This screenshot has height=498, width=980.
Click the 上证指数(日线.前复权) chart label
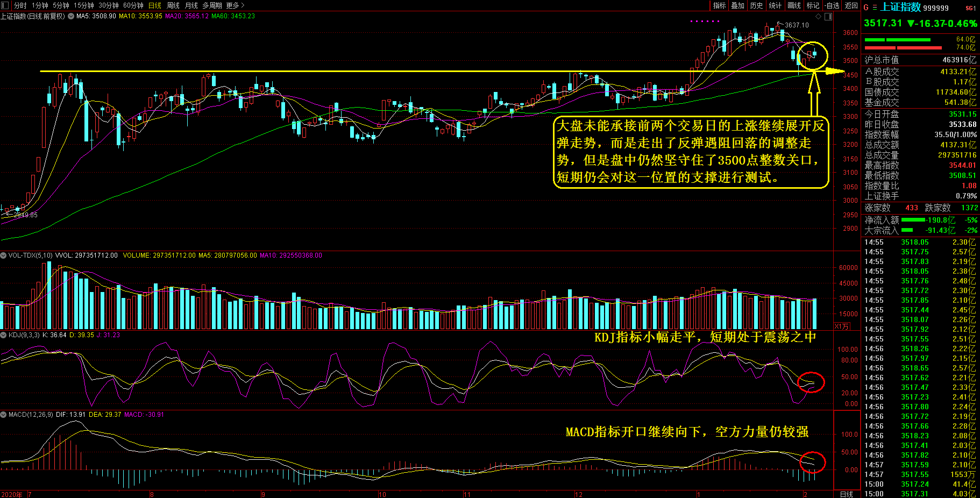point(33,16)
